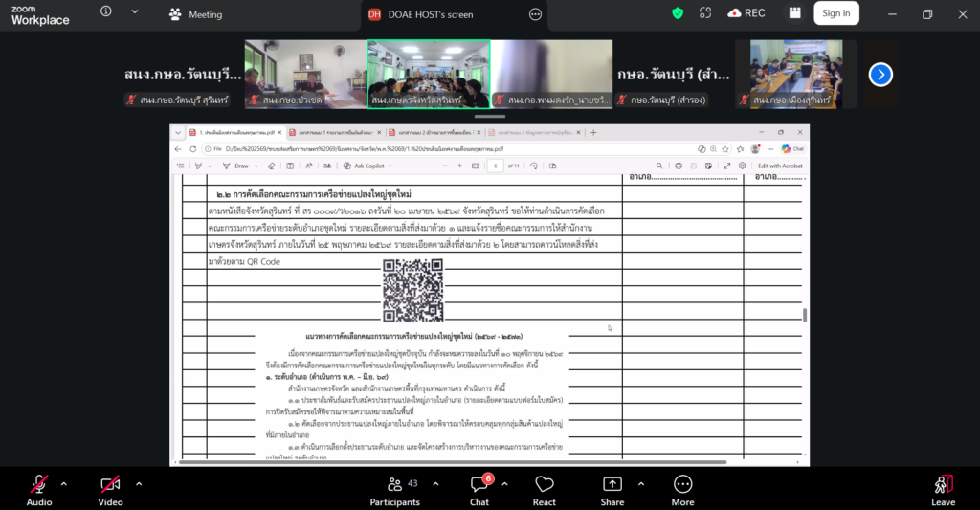Select the DOAE HOST's screen tab
980x510 pixels.
pos(431,14)
